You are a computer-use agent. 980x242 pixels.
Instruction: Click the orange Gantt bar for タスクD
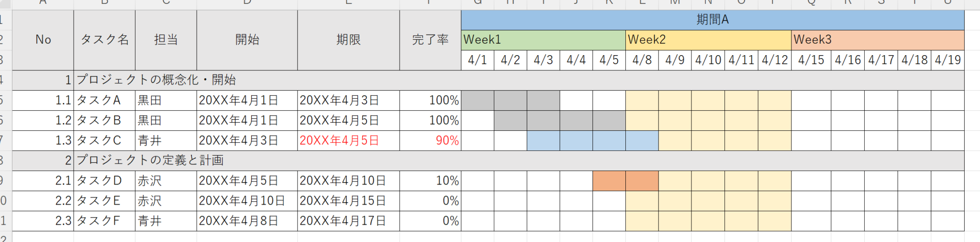tap(625, 181)
